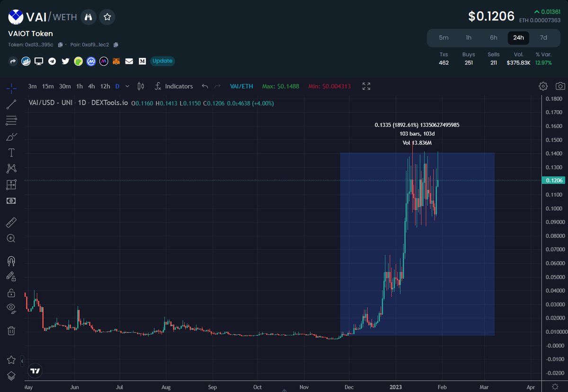Screen dimensions: 568x392
Task: Open the Indicators menu
Action: (x=174, y=86)
